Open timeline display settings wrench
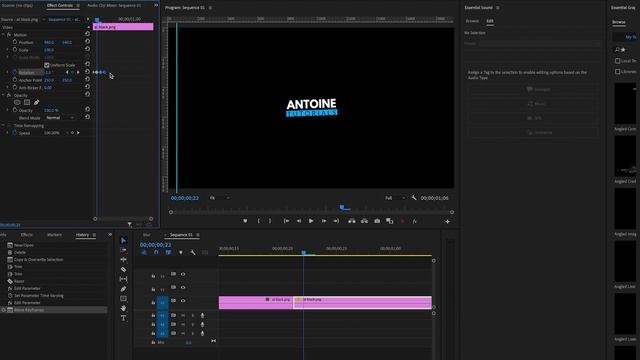The height and width of the screenshot is (360, 640). coord(193,252)
